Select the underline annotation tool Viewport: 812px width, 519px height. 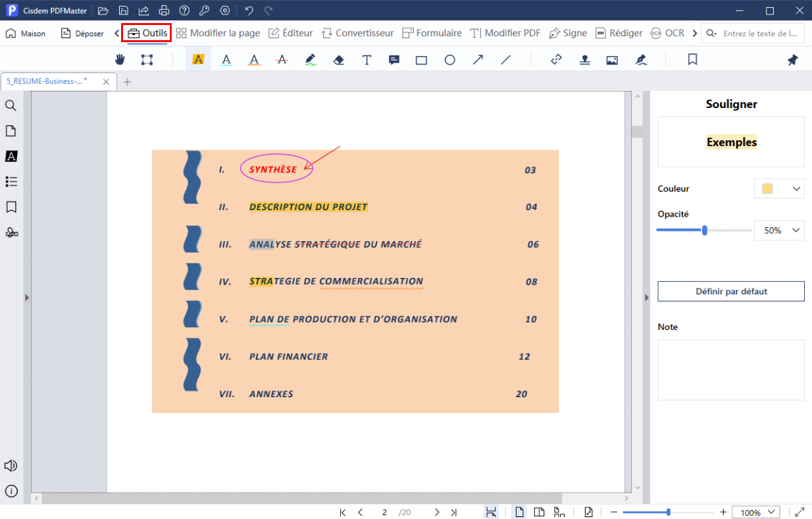tap(226, 59)
